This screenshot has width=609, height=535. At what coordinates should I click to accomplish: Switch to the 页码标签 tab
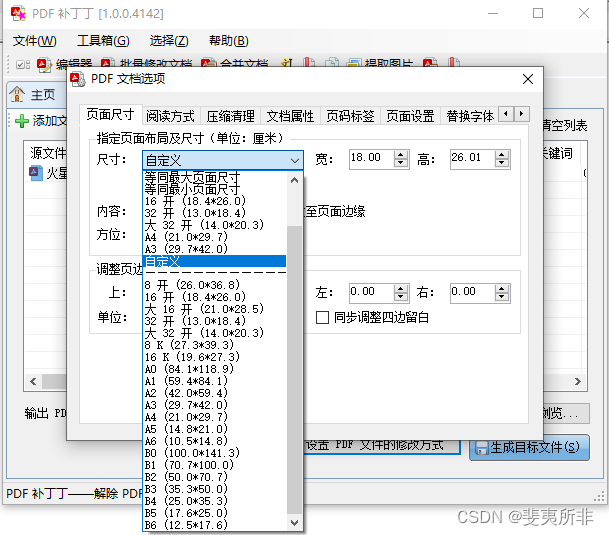pyautogui.click(x=350, y=116)
